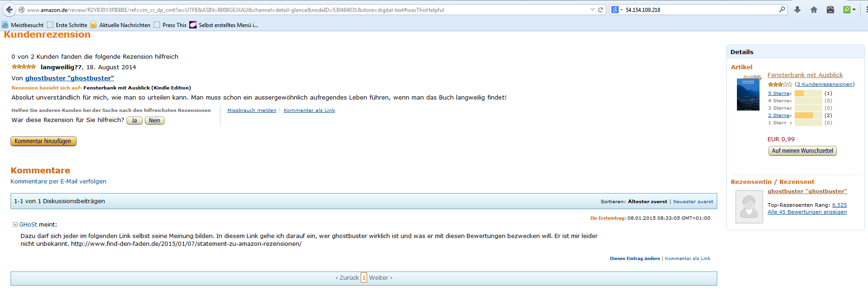Image resolution: width=868 pixels, height=299 pixels.
Task: Reload the page with the refresh icon
Action: (600, 10)
